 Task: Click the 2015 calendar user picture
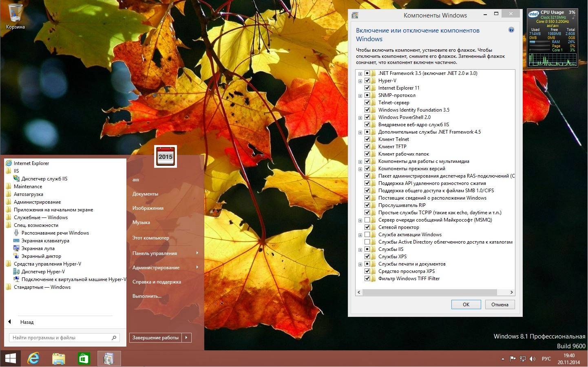(x=166, y=156)
